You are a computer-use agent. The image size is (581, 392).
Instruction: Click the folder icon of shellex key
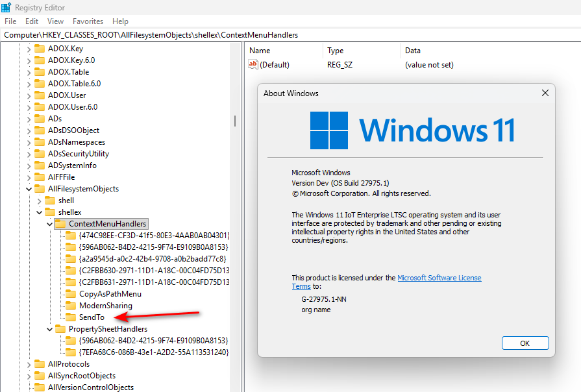click(50, 212)
